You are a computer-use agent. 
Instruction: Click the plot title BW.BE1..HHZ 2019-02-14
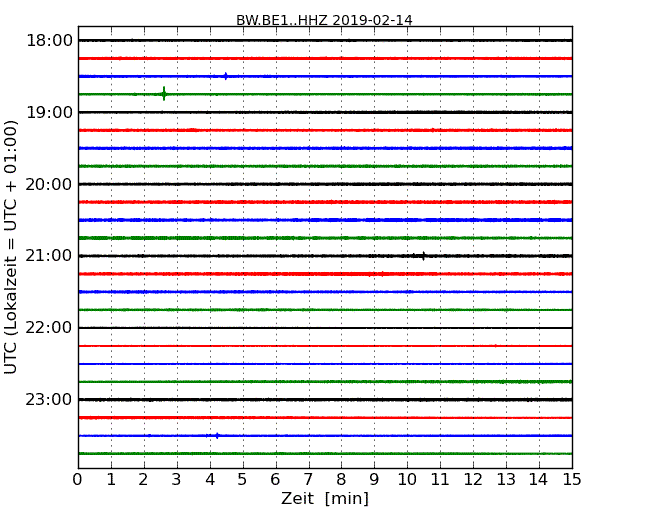324,20
